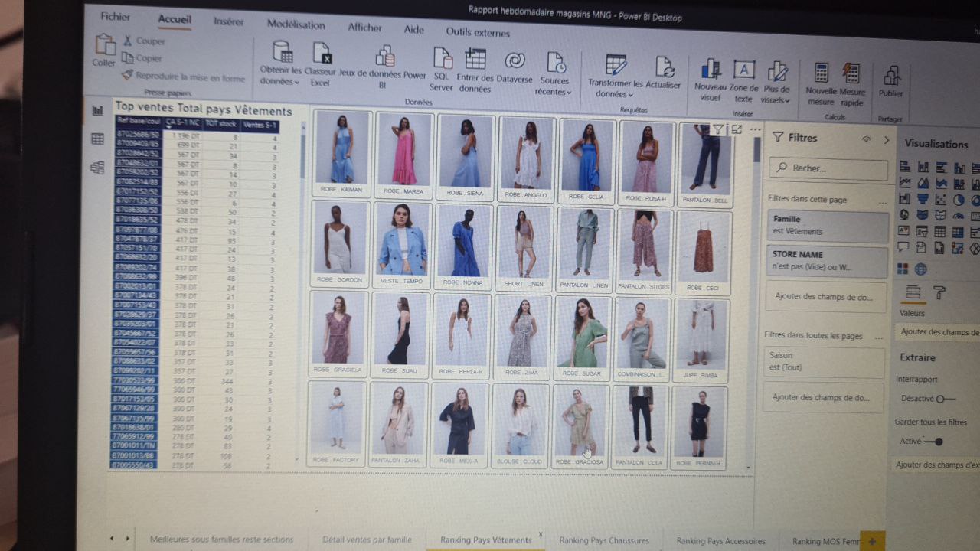Viewport: 980px width, 551px height.
Task: Open the Outils externes tab
Action: [478, 32]
